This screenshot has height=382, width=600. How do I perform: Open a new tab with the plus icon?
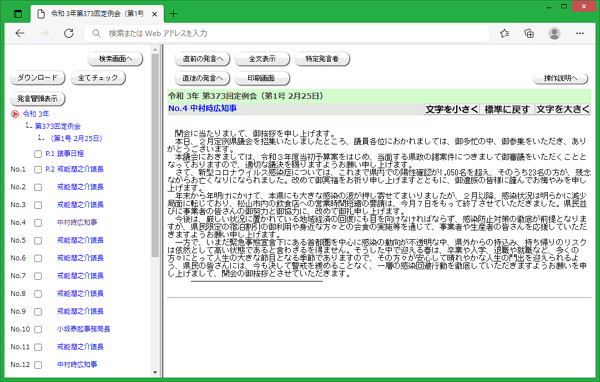pos(173,14)
